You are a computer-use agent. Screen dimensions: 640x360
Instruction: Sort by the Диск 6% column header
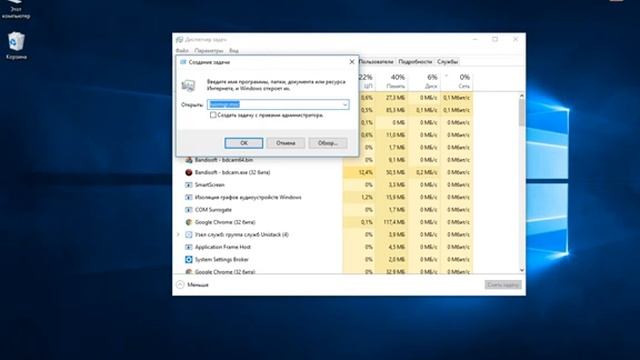click(424, 81)
